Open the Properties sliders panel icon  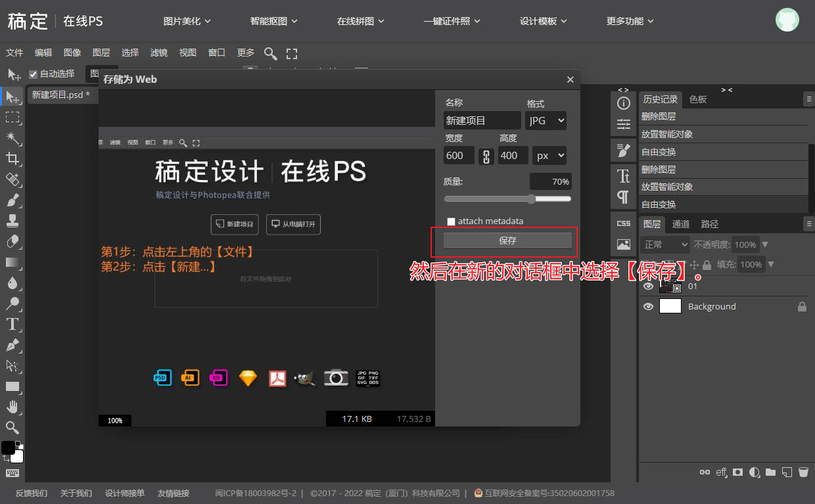point(624,124)
